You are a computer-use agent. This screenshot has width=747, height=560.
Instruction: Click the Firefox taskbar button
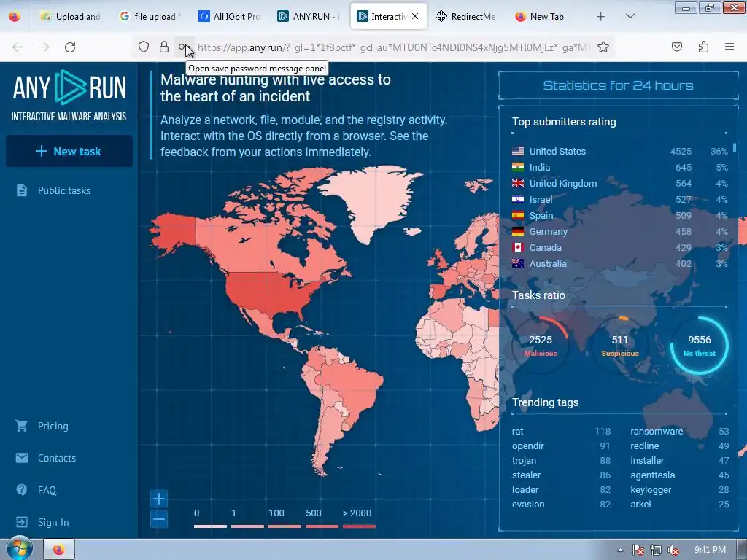tap(59, 550)
